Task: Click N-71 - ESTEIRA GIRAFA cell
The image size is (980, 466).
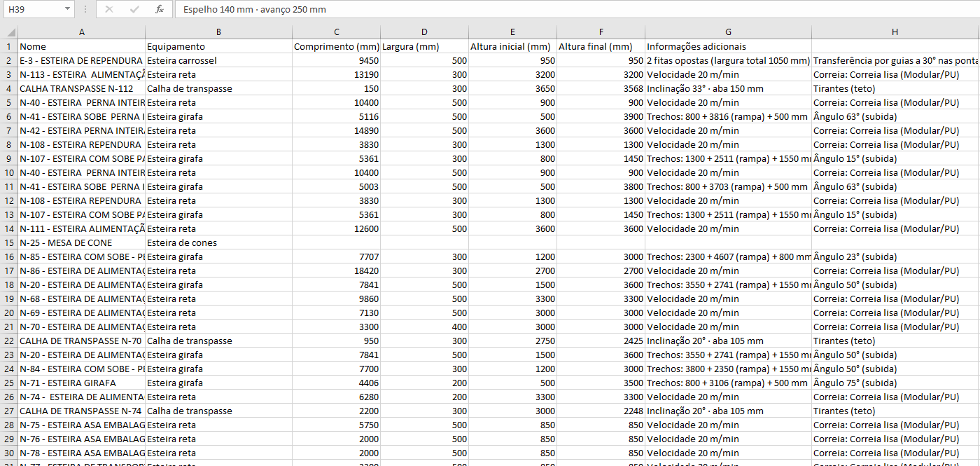Action: [x=82, y=383]
